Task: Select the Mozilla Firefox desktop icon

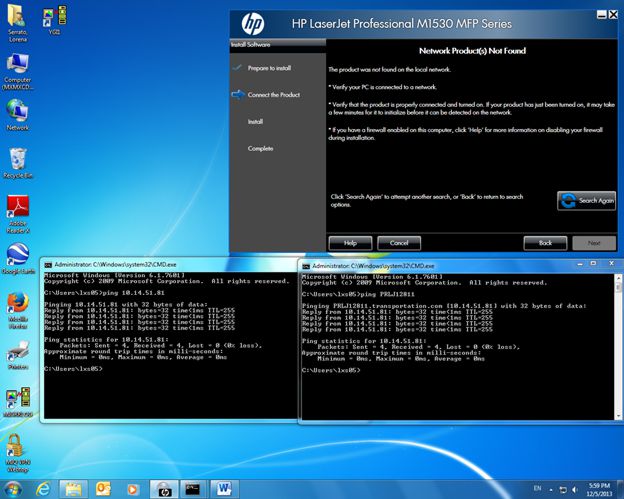Action: click(x=17, y=305)
